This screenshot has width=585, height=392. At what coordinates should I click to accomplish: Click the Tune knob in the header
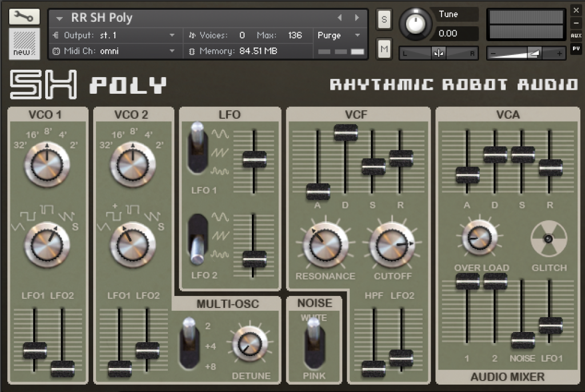[x=415, y=23]
